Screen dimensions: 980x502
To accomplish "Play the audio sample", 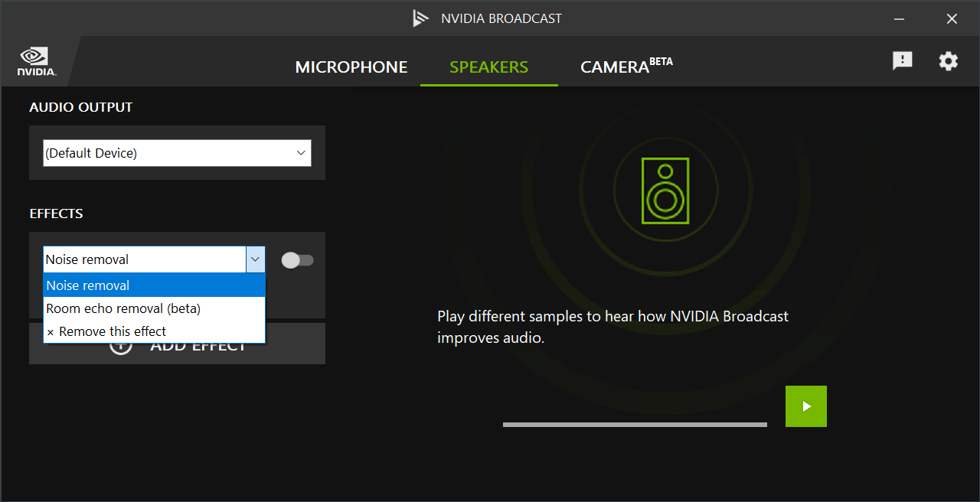I will [806, 406].
